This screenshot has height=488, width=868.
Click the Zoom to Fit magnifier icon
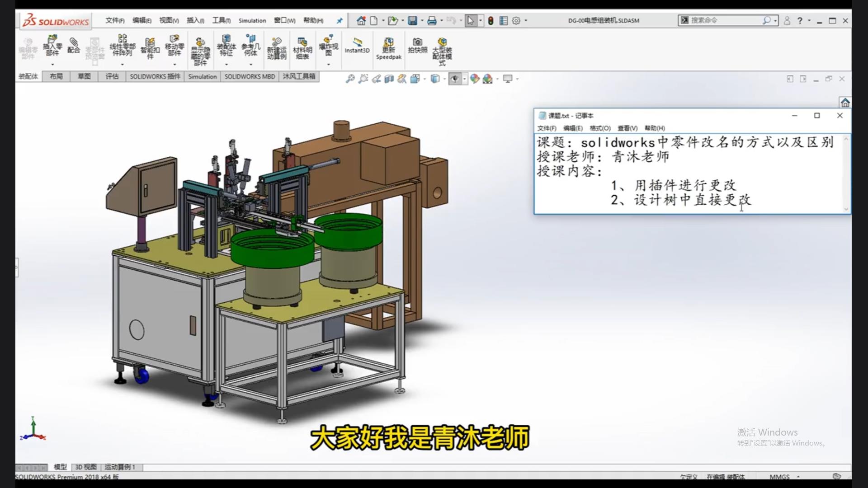tap(350, 79)
